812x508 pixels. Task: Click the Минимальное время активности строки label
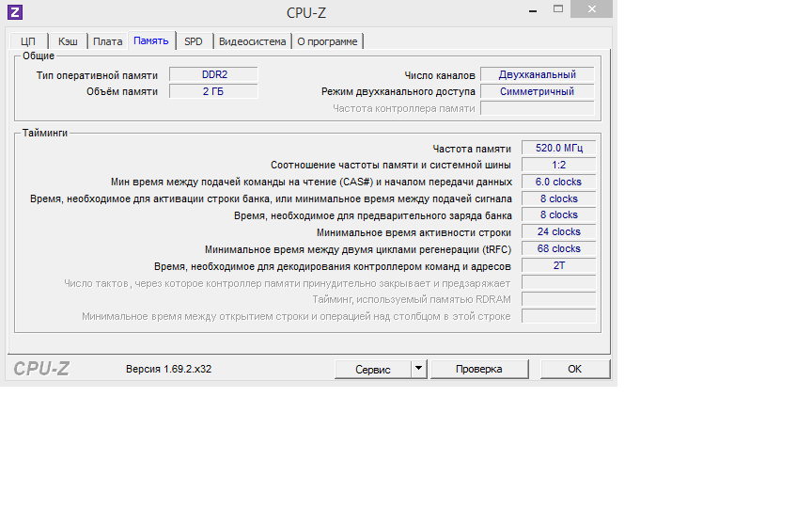[414, 232]
